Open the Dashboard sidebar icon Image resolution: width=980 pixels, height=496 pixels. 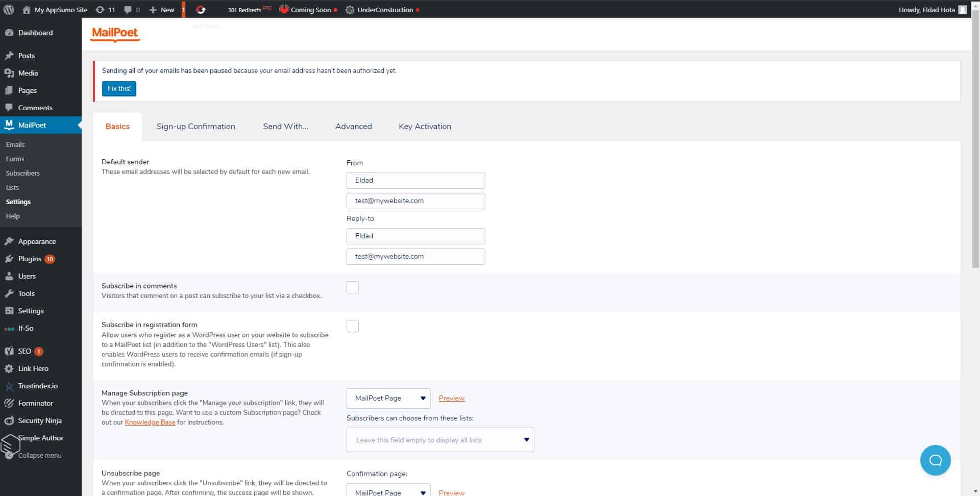coord(9,33)
